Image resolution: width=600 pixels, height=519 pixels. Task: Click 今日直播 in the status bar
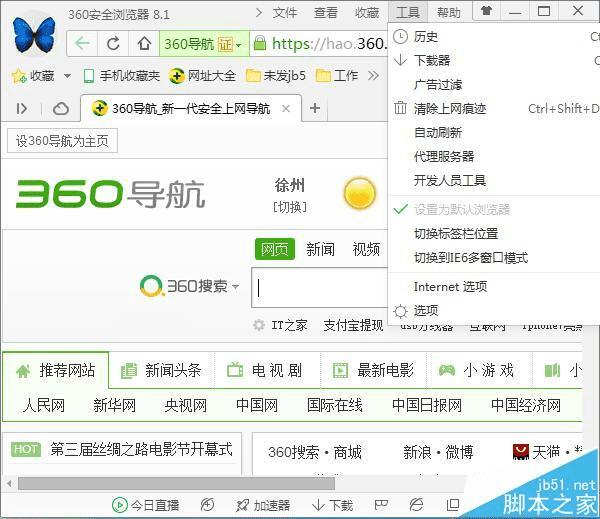click(145, 505)
